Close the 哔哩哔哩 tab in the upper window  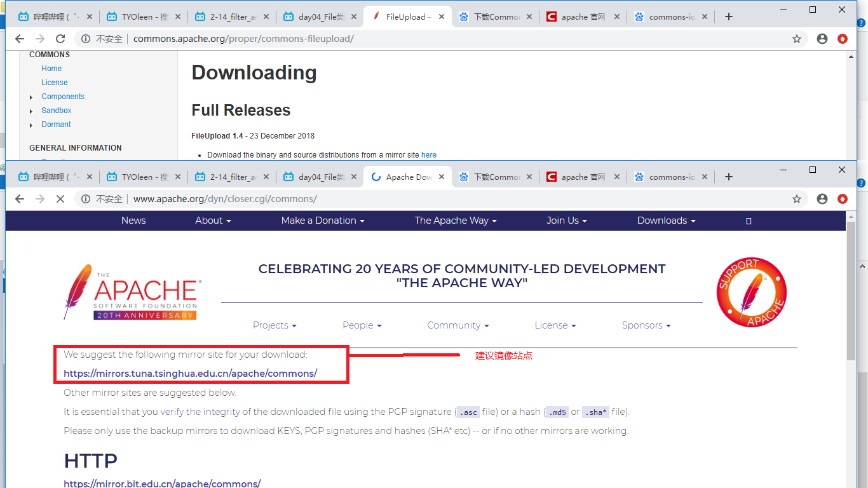pyautogui.click(x=89, y=17)
